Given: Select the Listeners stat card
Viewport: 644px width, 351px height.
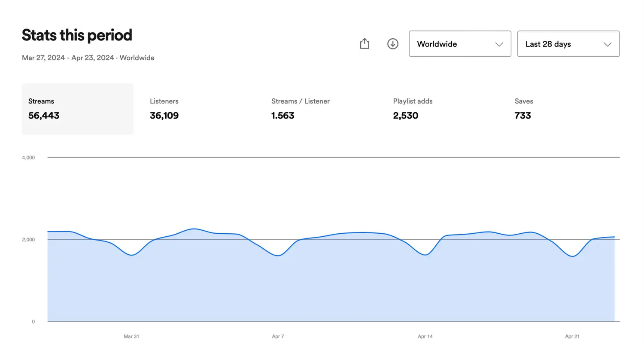Looking at the screenshot, I should pyautogui.click(x=164, y=109).
